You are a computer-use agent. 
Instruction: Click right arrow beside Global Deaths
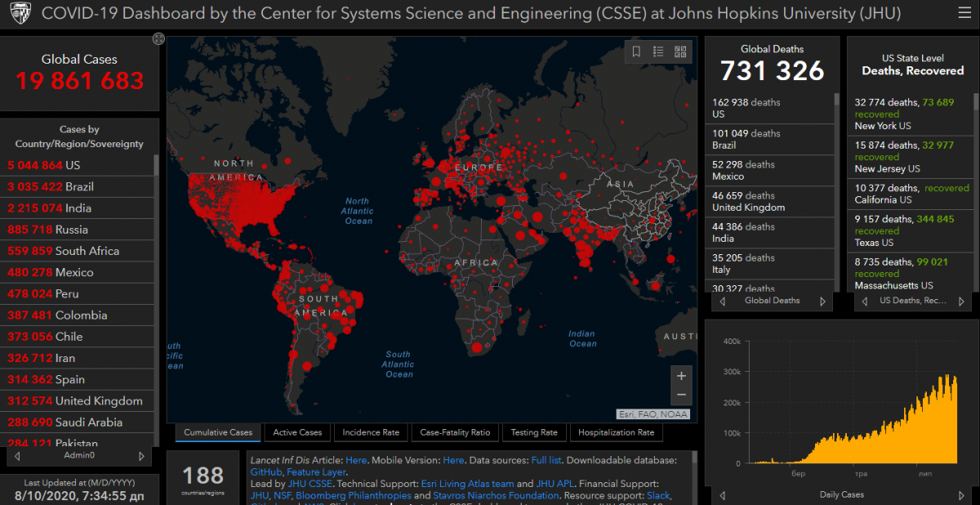823,301
